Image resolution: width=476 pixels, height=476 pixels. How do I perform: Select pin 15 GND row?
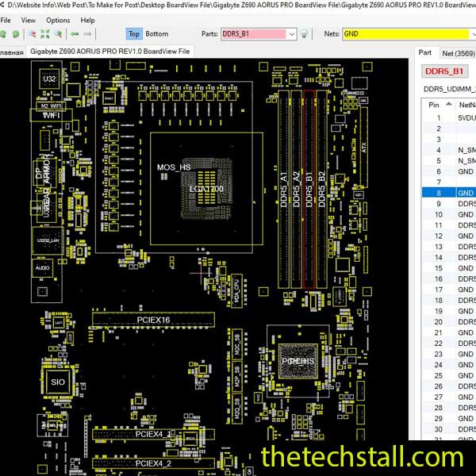pos(449,268)
